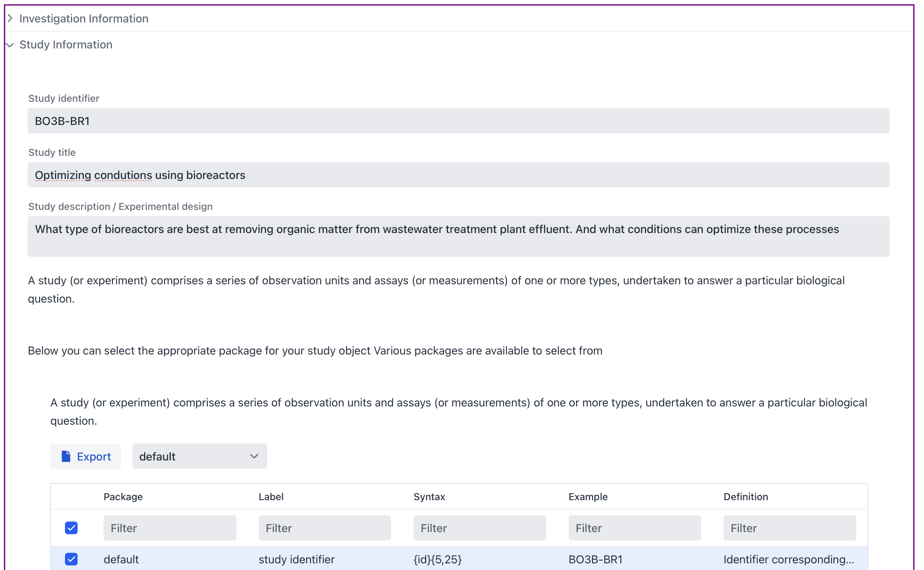
Task: Click into the Study title field
Action: coord(458,175)
